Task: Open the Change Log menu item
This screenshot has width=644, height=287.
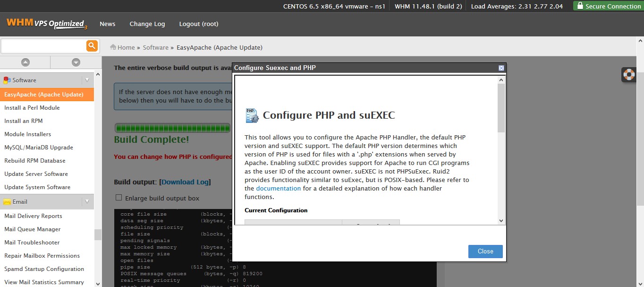Action: tap(147, 24)
